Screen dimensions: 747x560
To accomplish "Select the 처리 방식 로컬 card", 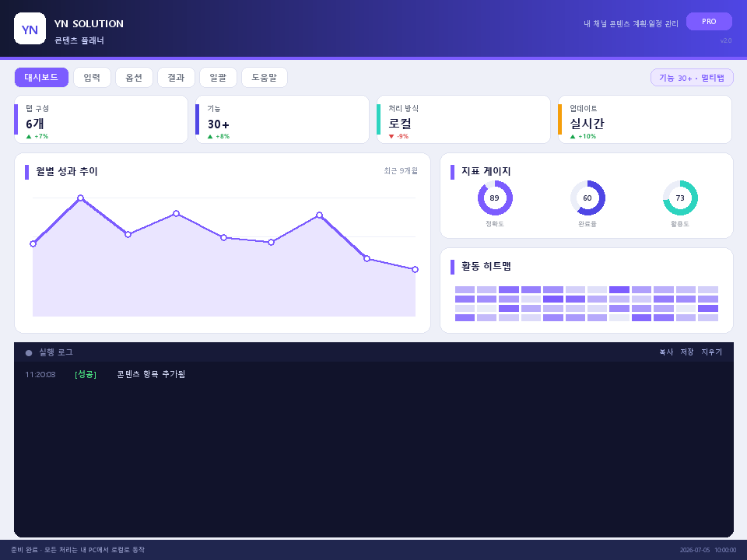I will coord(464,120).
